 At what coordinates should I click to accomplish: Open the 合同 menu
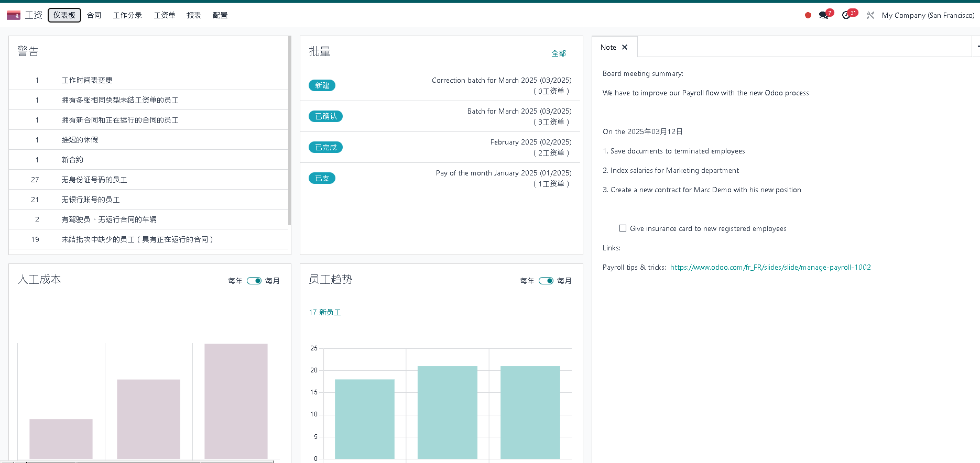[x=94, y=15]
